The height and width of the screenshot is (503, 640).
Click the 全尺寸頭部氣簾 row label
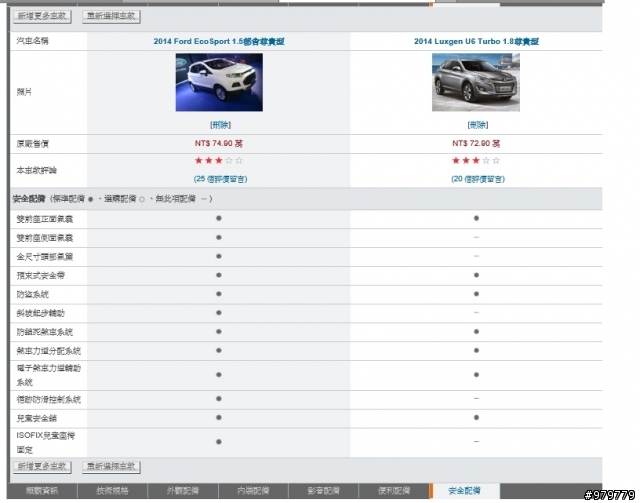point(44,257)
